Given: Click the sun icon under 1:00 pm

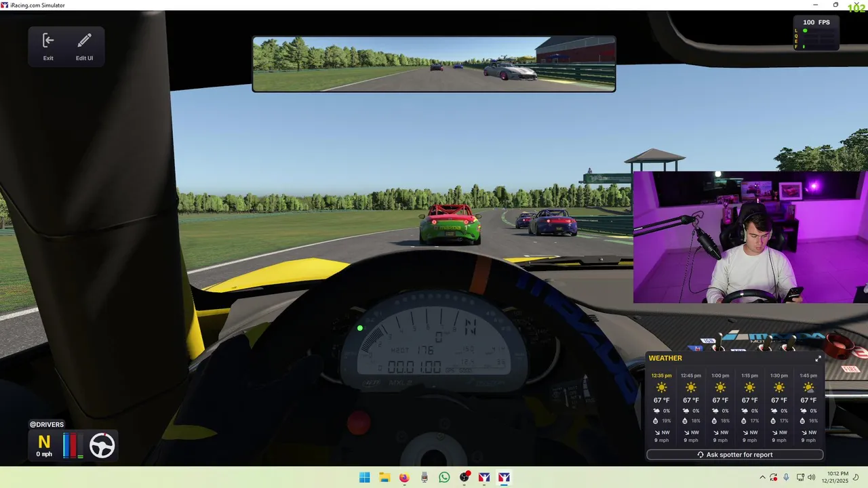Looking at the screenshot, I should tap(720, 388).
